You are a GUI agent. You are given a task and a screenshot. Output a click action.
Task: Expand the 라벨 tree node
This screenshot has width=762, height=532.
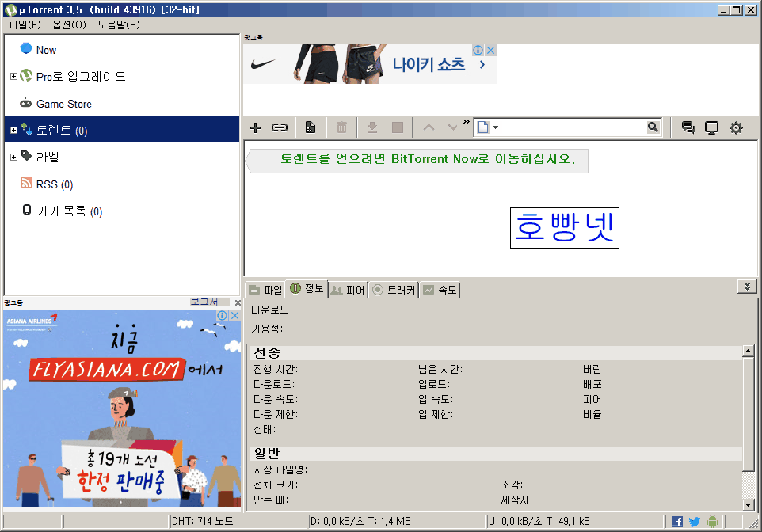tap(13, 157)
